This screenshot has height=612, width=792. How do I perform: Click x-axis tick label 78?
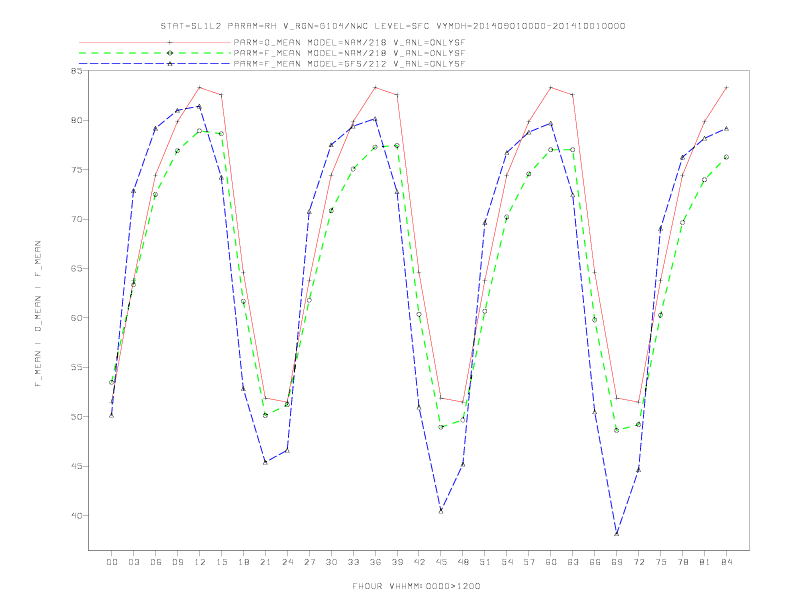coord(683,562)
